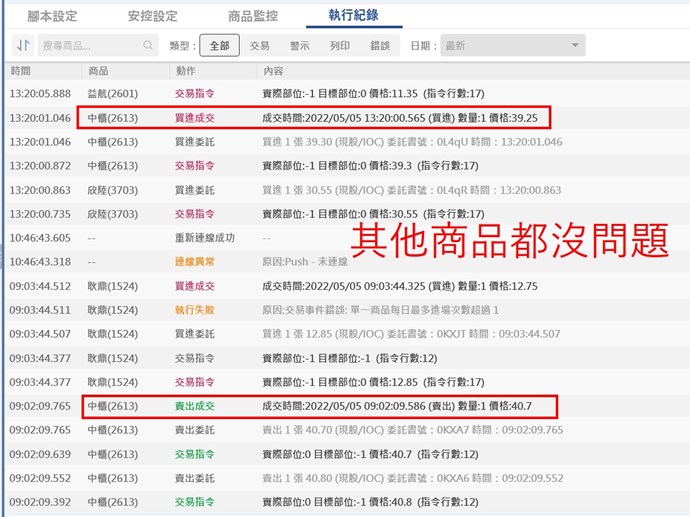Select the 連線異常 log row
The height and width of the screenshot is (517, 690).
pyautogui.click(x=194, y=262)
